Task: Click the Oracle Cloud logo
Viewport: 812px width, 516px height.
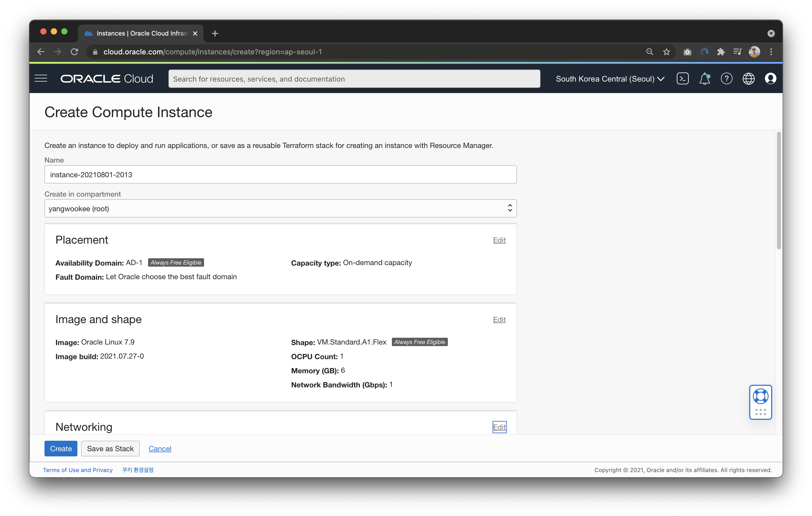Action: (106, 78)
